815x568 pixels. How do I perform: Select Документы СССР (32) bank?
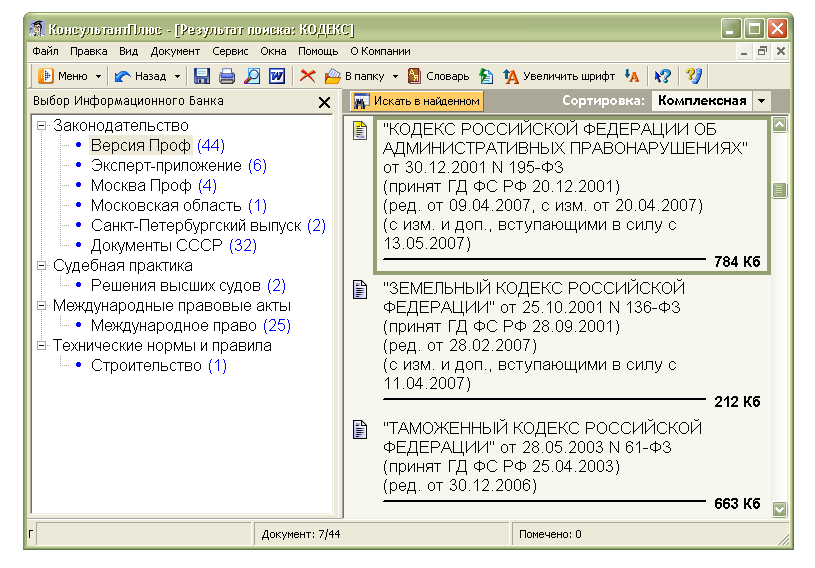click(174, 245)
